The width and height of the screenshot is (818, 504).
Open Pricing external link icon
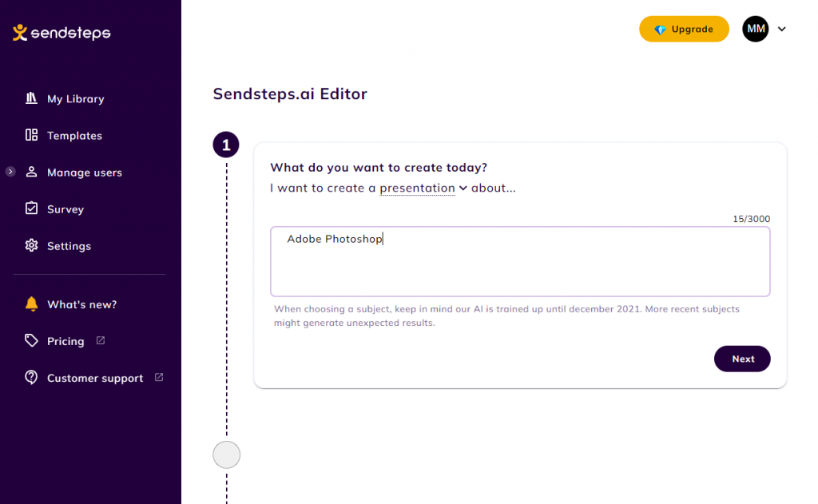[101, 340]
